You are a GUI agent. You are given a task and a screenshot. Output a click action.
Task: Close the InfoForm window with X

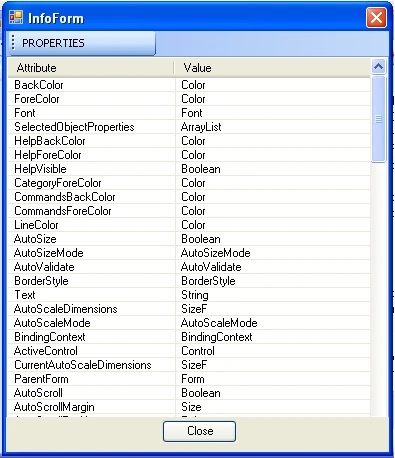376,17
